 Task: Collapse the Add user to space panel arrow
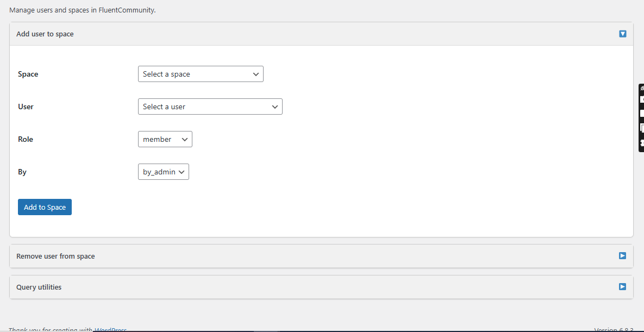point(623,34)
